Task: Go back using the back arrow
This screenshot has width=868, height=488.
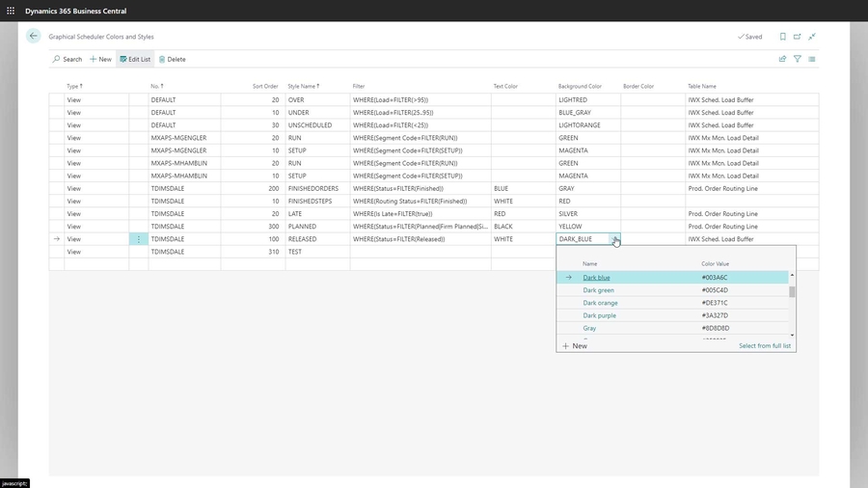Action: (34, 36)
